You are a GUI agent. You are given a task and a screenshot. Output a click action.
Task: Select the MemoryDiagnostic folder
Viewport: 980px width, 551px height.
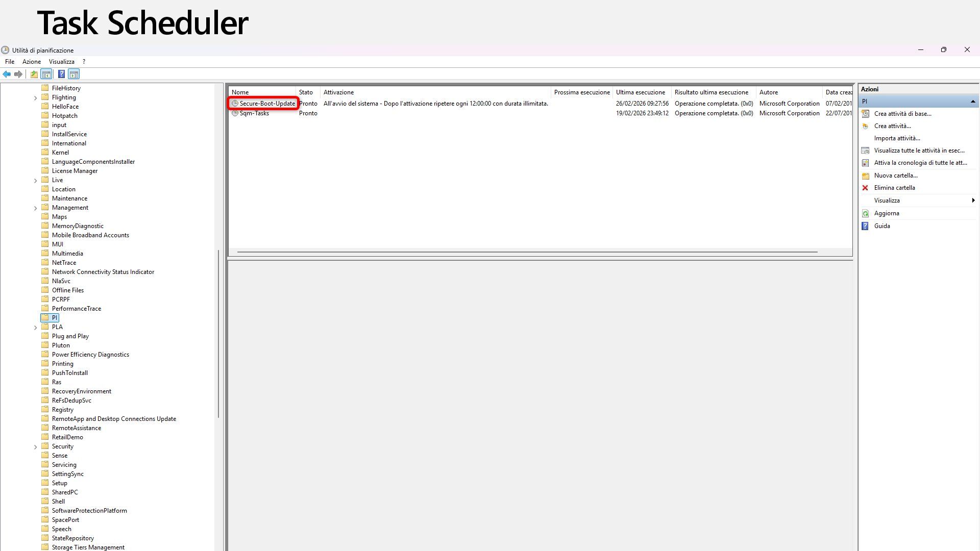tap(78, 226)
